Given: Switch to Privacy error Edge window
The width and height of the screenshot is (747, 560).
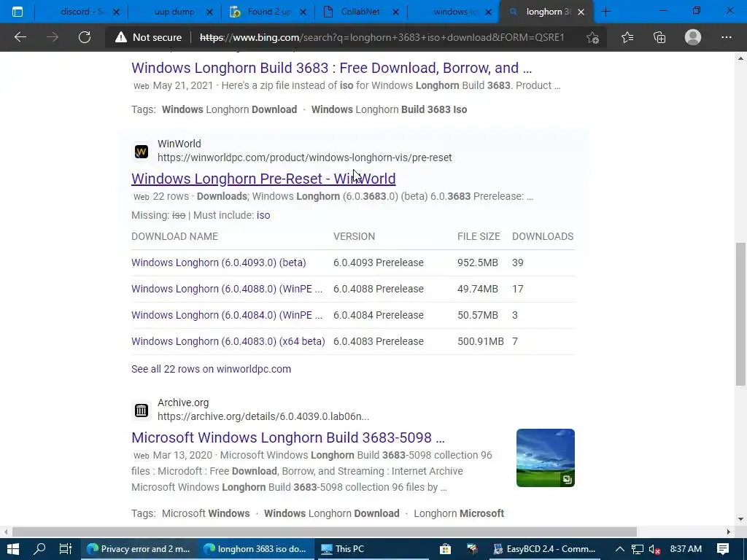Looking at the screenshot, I should pos(139,549).
